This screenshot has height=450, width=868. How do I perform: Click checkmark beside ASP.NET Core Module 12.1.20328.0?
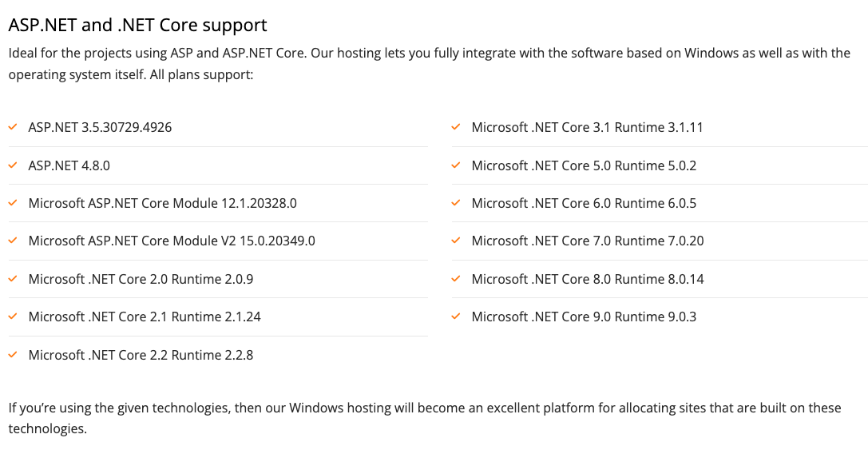point(12,203)
